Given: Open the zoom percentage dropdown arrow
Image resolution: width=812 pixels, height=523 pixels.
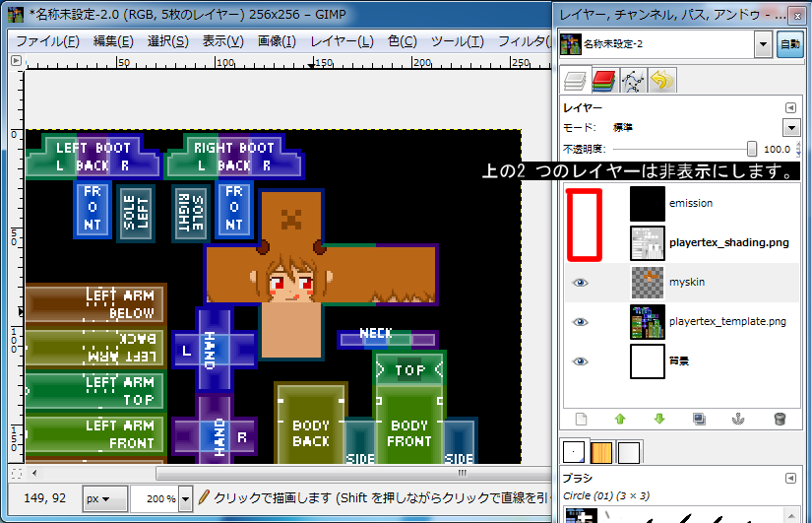Looking at the screenshot, I should tap(185, 498).
